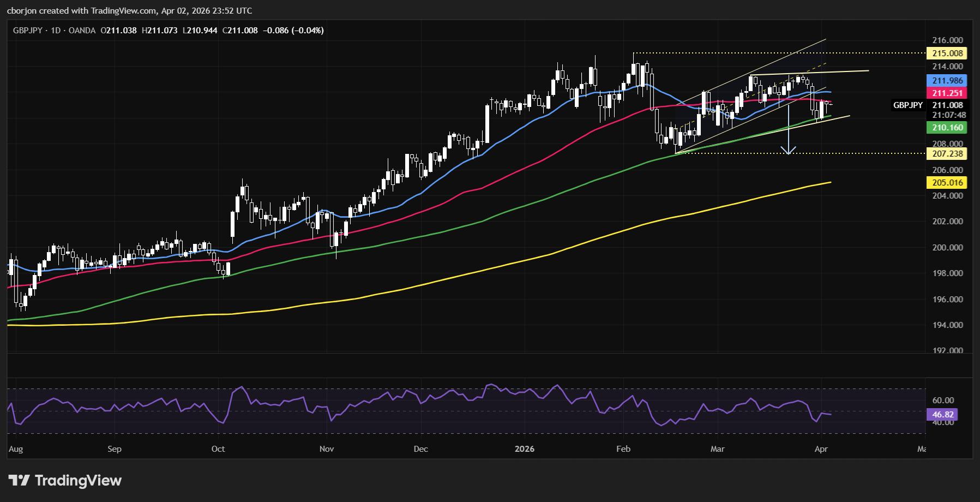Select the yellow 207.238 support level label
Viewport: 980px width, 502px height.
(x=947, y=154)
